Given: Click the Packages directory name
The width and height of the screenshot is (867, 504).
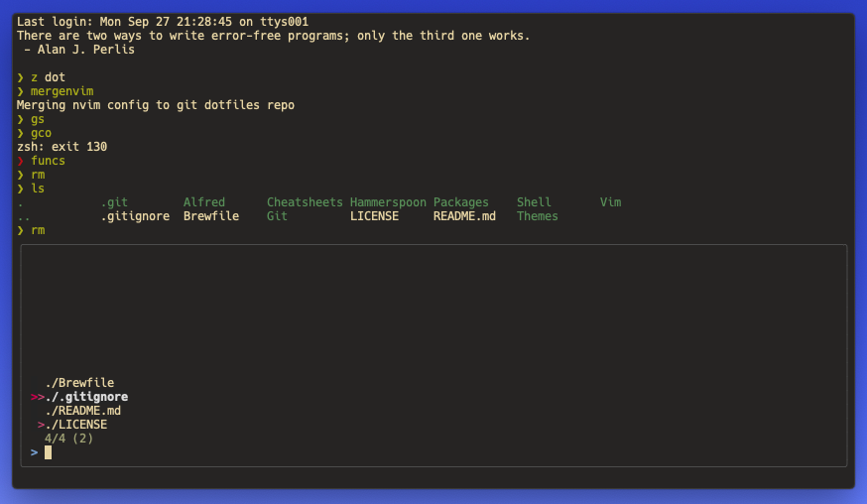Looking at the screenshot, I should point(461,202).
